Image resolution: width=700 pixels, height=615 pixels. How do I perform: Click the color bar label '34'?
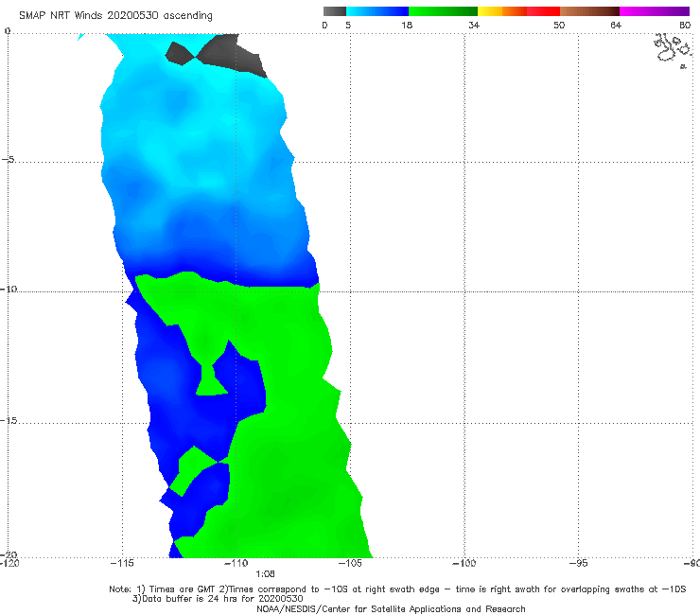(474, 26)
